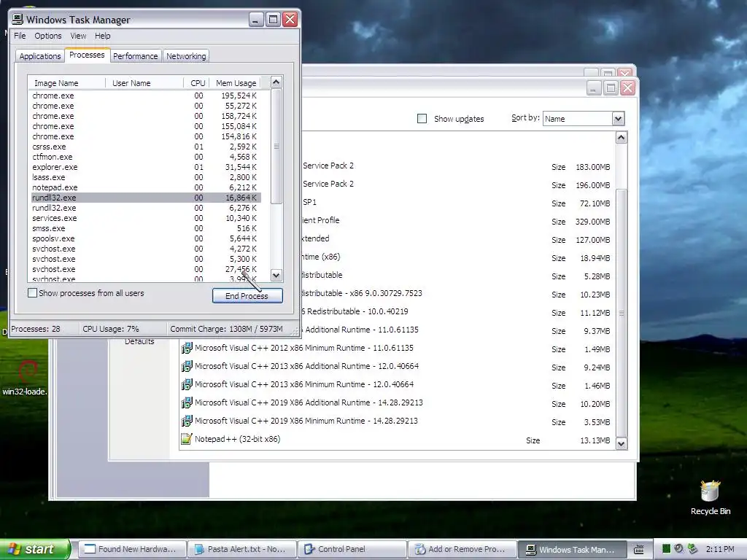Click icon of Visual C++ 2013 Additional Runtime

click(187, 366)
